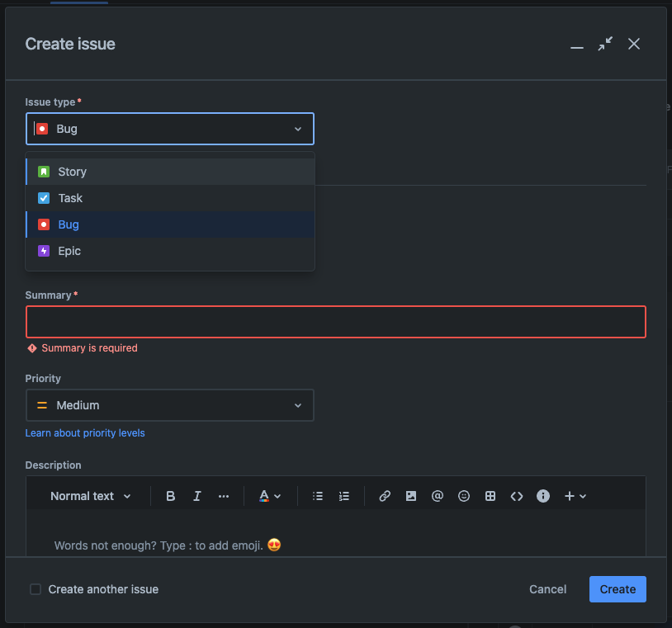The width and height of the screenshot is (672, 628).
Task: Add a link in the description editor
Action: point(385,496)
